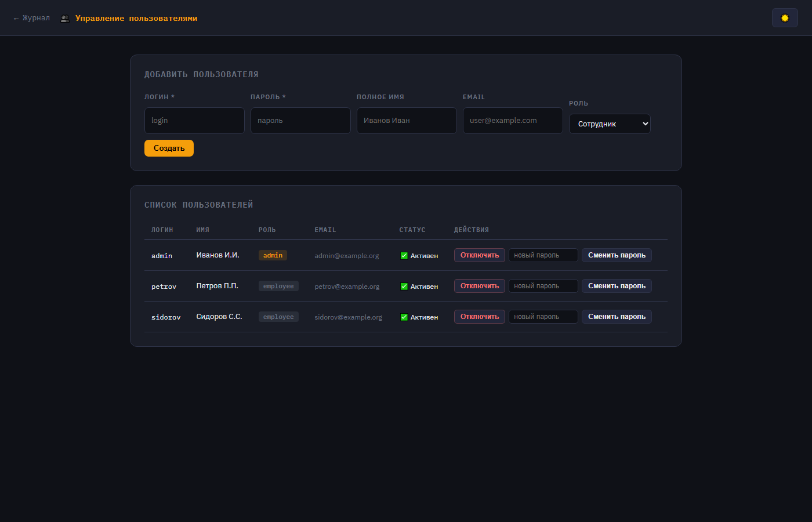Click the Полное имя input field

click(x=407, y=121)
